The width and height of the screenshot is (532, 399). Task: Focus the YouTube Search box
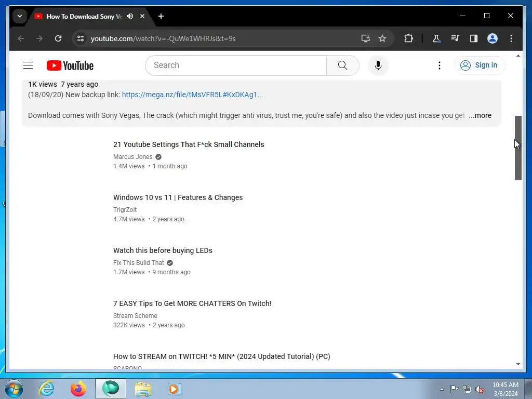point(236,65)
